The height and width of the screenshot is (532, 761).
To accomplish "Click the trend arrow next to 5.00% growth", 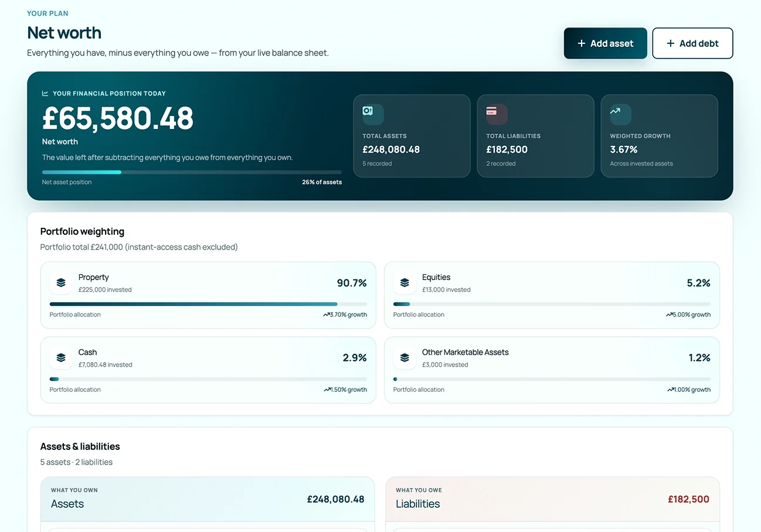I will tap(670, 315).
